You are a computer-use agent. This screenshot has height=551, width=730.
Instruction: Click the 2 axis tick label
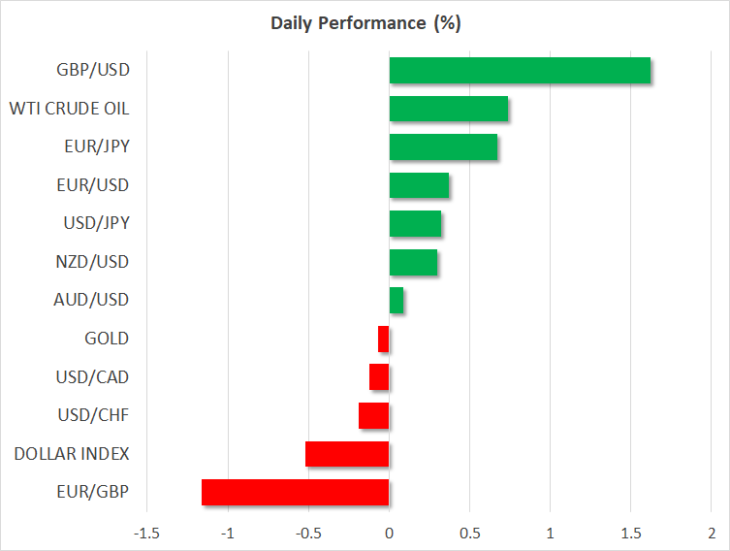click(711, 533)
